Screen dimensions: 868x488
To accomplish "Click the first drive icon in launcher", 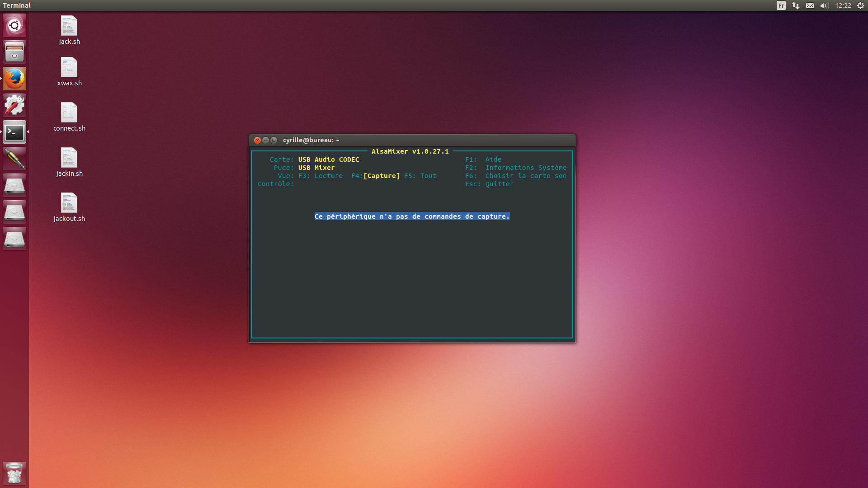I will (14, 185).
